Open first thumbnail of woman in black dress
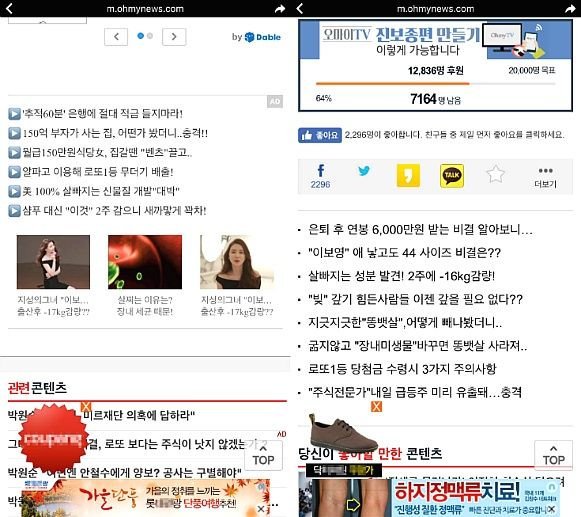Image resolution: width=581 pixels, height=517 pixels. [53, 262]
